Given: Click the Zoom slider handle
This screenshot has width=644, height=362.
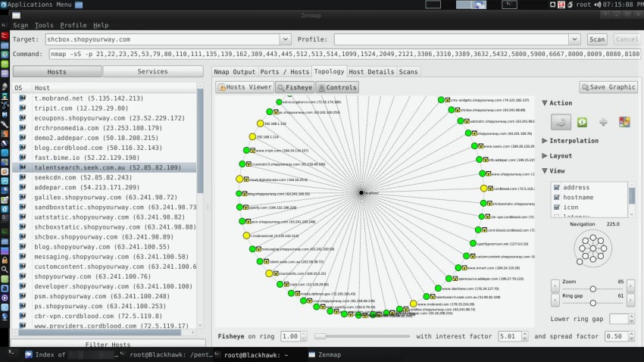Looking at the screenshot, I should click(592, 289).
